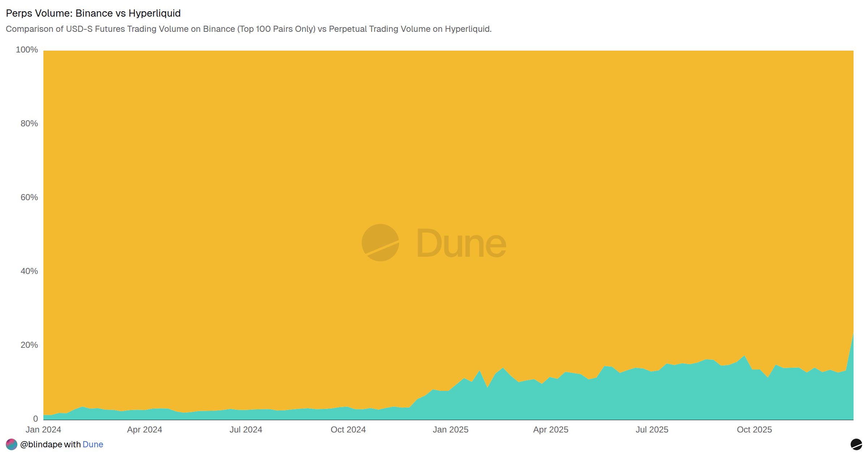This screenshot has width=868, height=456.
Task: Click the chart title Perps Volume: Binance vs Hyperliquid
Action: (x=93, y=13)
